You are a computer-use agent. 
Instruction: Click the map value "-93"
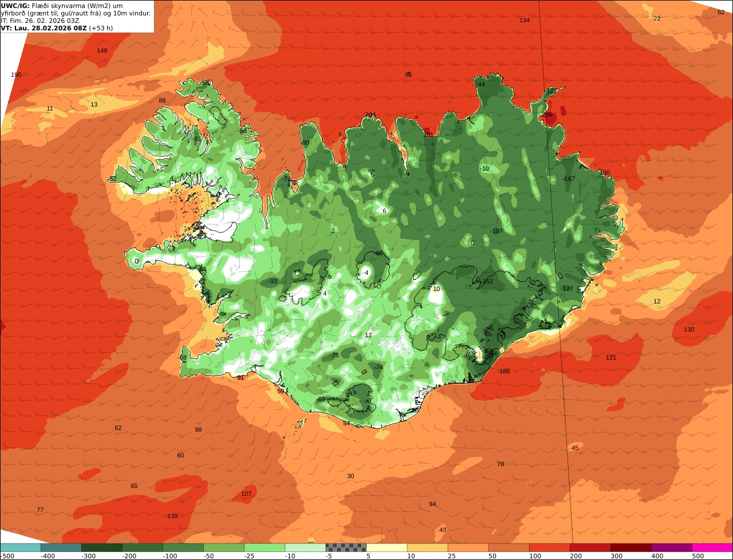tap(273, 282)
